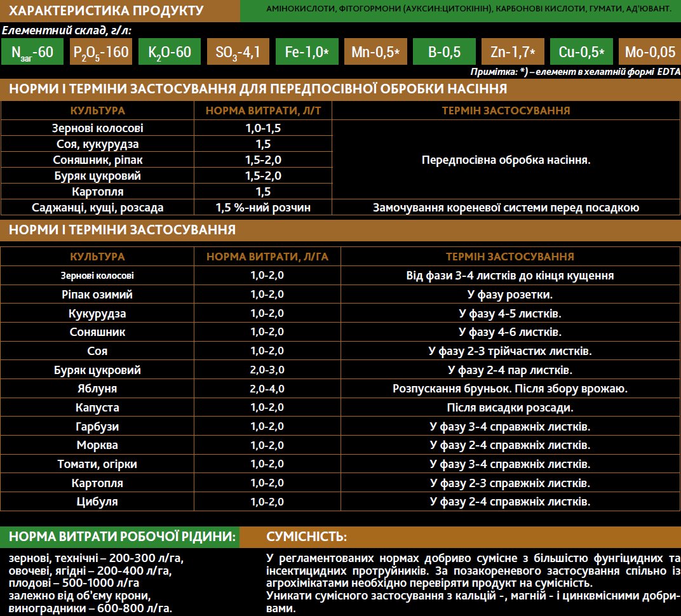Screen dimensions: 681x616
Task: Click 'Передпосівна обробка насіння.' cell
Action: (506, 160)
